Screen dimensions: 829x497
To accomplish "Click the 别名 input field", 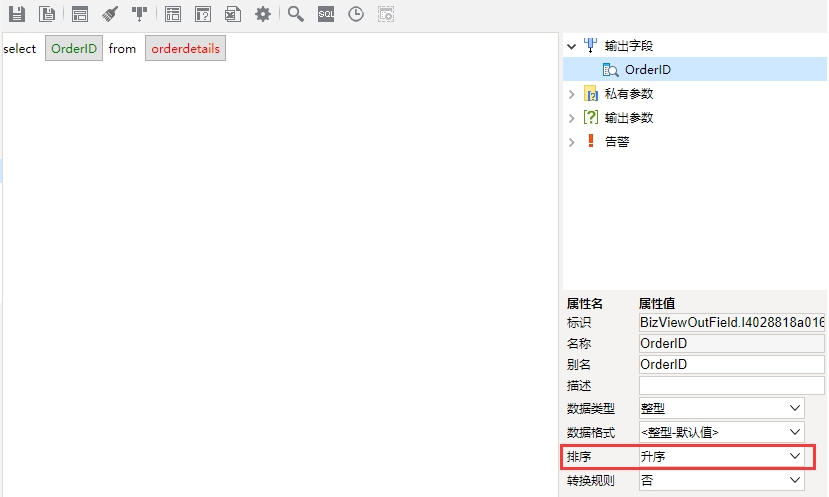I will [x=732, y=364].
